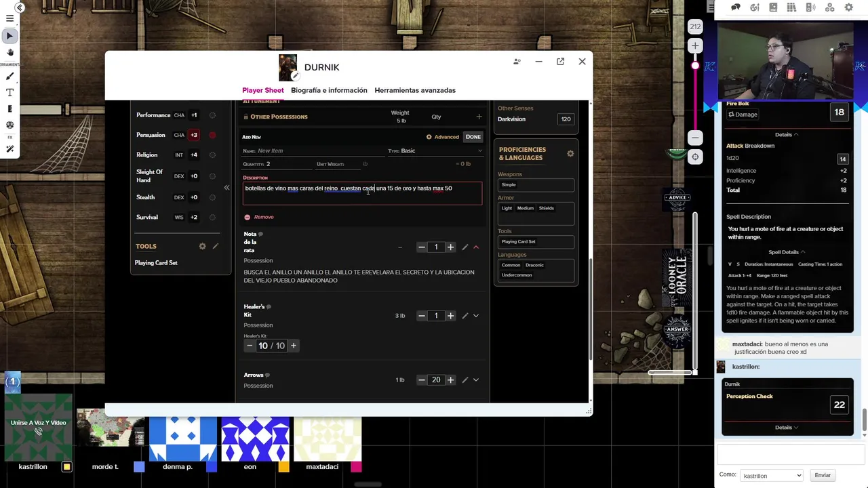
Task: Edit Nota de la rata pencil
Action: pos(465,247)
